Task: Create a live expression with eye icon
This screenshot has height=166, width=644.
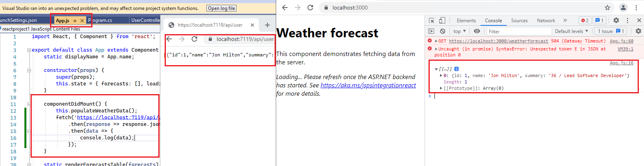Action: (x=477, y=31)
